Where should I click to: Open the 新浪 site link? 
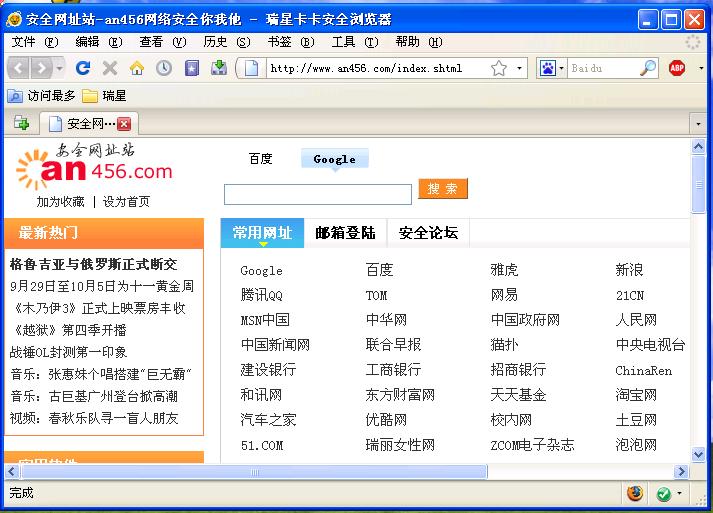[629, 270]
